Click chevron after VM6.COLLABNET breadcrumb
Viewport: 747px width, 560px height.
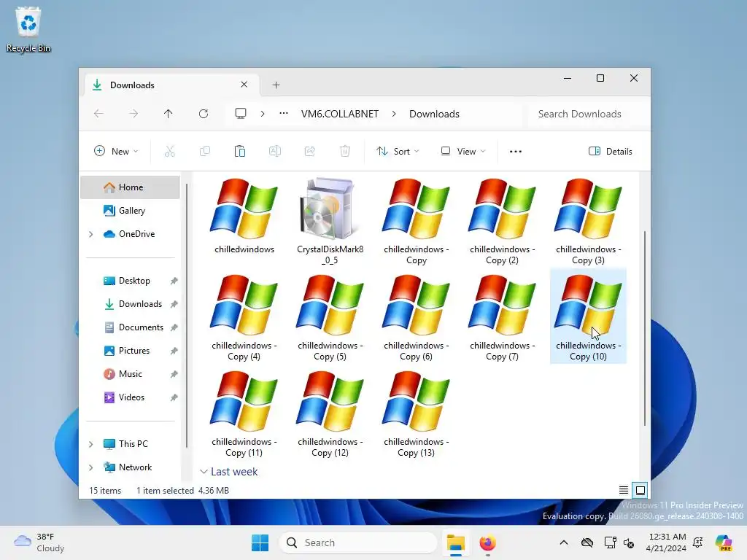(394, 114)
